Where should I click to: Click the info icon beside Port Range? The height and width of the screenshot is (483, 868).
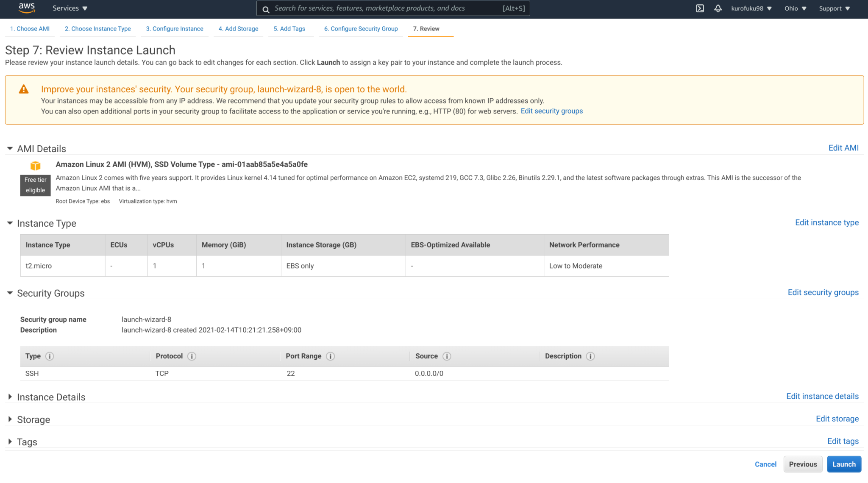click(331, 356)
